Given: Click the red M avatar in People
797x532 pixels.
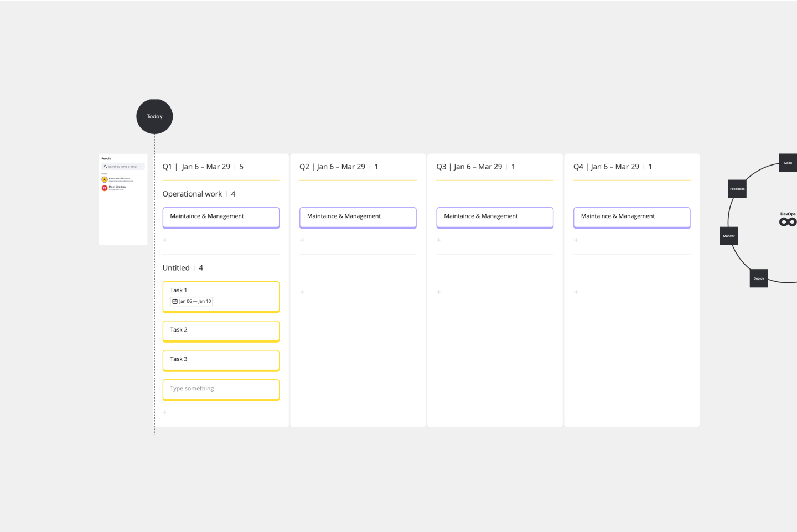Looking at the screenshot, I should (x=104, y=188).
